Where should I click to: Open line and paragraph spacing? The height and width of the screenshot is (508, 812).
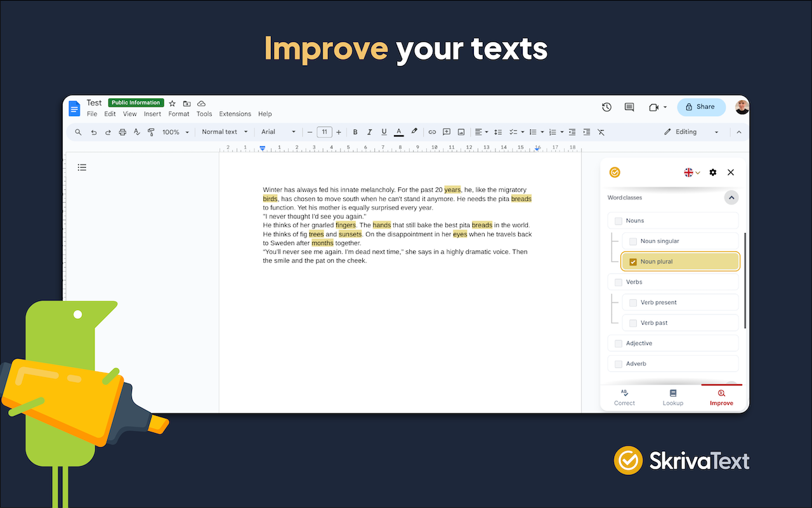498,132
